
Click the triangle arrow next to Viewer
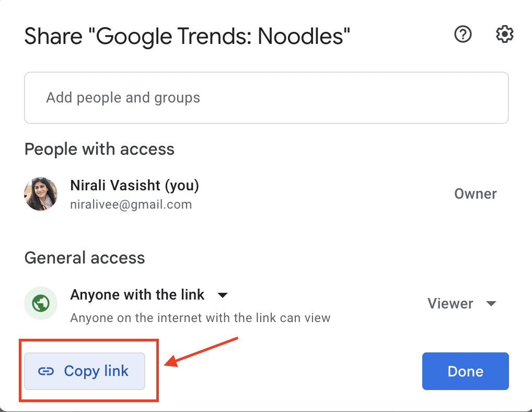point(491,303)
